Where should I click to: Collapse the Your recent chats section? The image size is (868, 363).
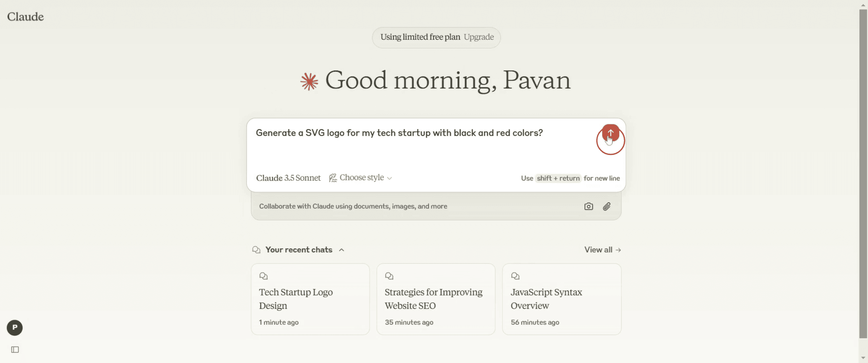coord(341,249)
